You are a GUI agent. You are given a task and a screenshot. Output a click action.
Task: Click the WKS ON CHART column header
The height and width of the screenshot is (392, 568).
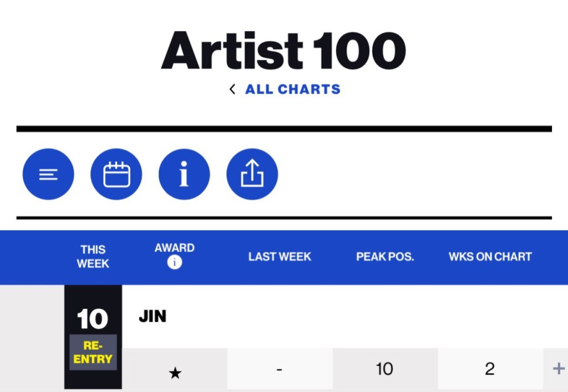coord(490,257)
